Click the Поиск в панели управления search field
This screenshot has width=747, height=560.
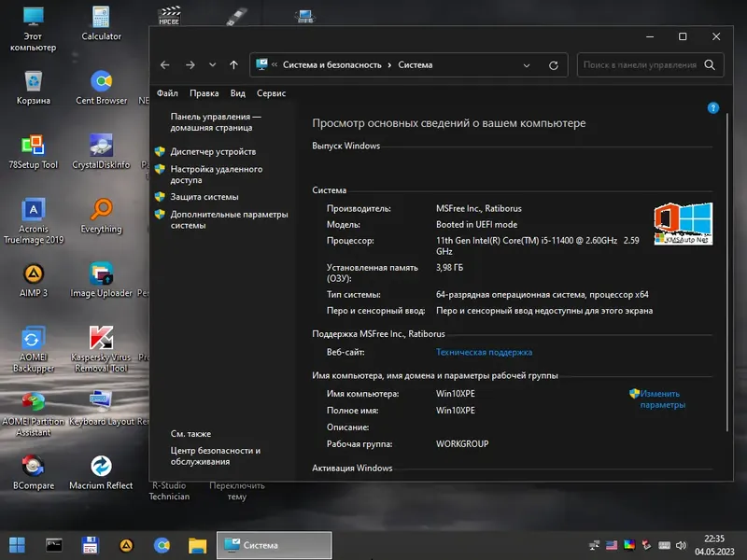click(x=644, y=64)
